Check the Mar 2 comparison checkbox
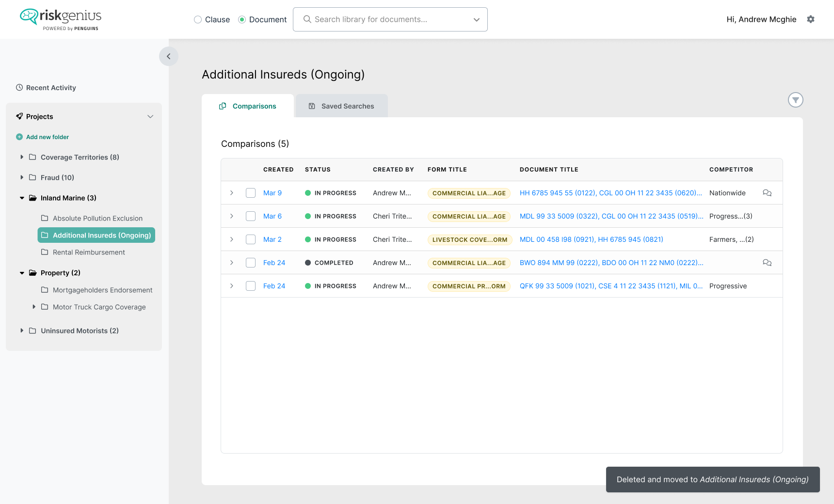The height and width of the screenshot is (504, 834). (251, 239)
